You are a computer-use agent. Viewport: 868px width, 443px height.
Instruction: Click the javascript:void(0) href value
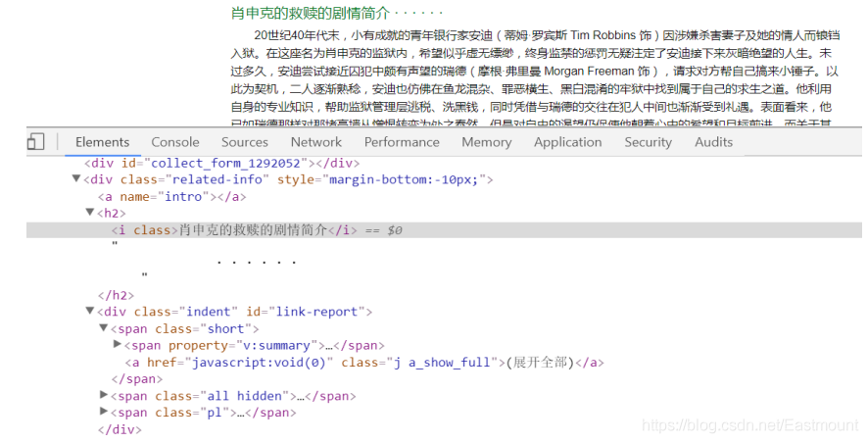259,363
